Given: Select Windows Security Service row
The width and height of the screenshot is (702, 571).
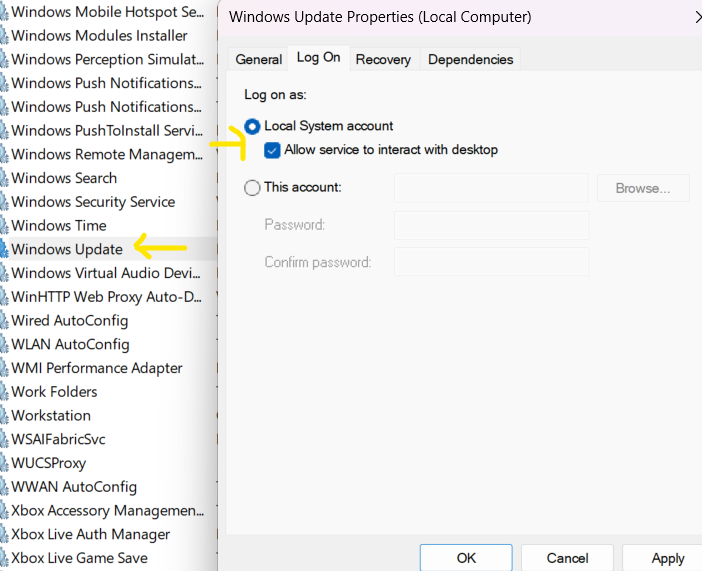Looking at the screenshot, I should (107, 202).
